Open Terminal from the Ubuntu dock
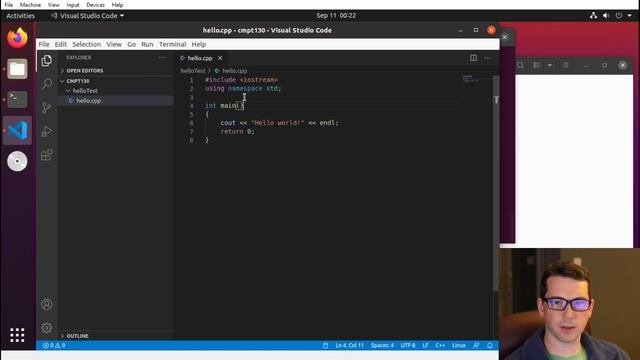640x360 pixels. (x=17, y=99)
